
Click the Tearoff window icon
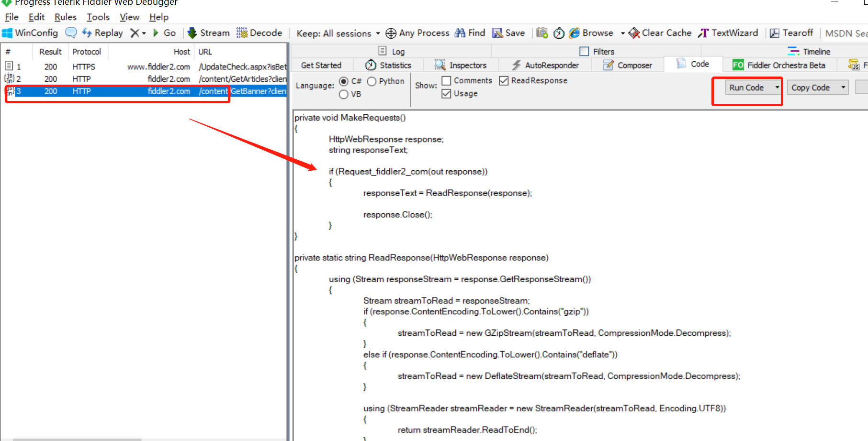(x=775, y=33)
